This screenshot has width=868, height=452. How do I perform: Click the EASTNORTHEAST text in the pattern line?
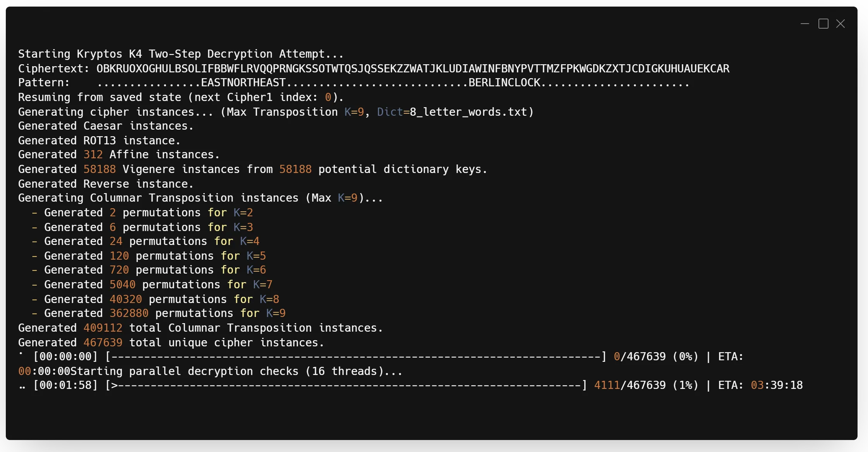click(243, 83)
